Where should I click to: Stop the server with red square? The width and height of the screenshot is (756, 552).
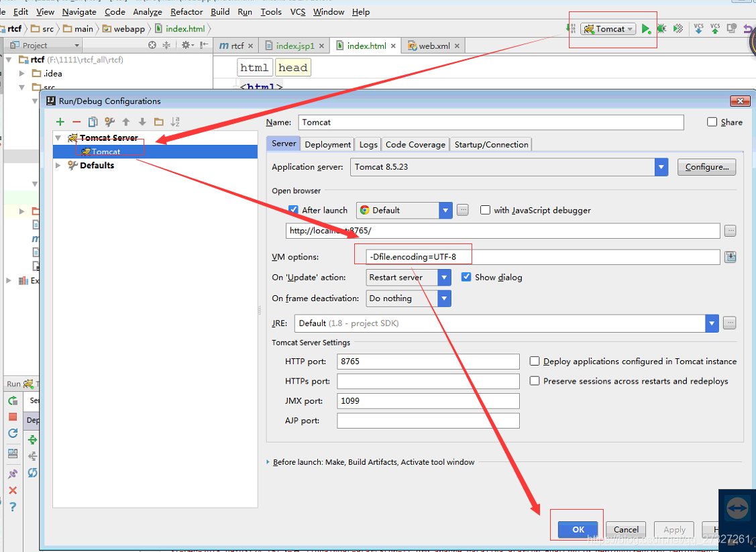click(x=13, y=417)
